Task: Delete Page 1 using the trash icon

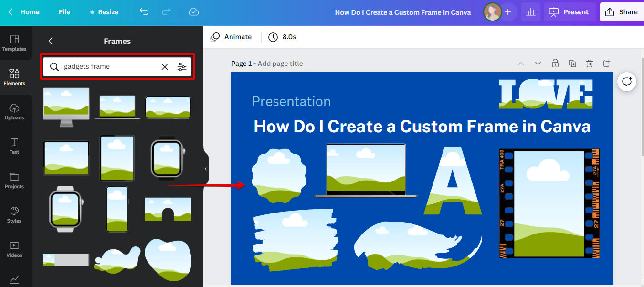Action: point(590,63)
